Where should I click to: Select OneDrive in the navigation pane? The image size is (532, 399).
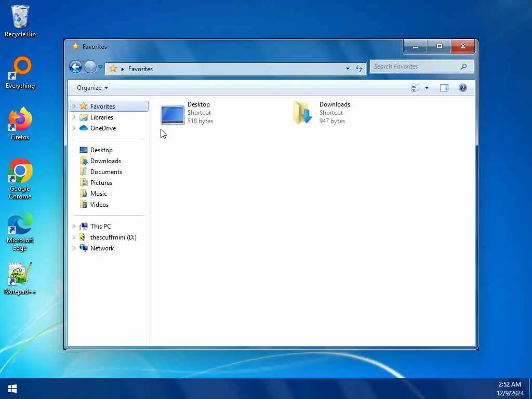103,128
